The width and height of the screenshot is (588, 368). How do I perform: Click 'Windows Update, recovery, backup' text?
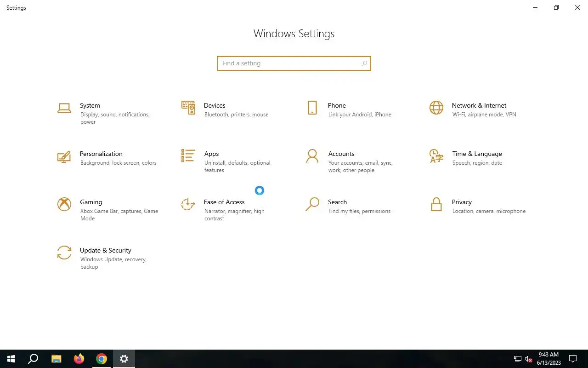[113, 263]
